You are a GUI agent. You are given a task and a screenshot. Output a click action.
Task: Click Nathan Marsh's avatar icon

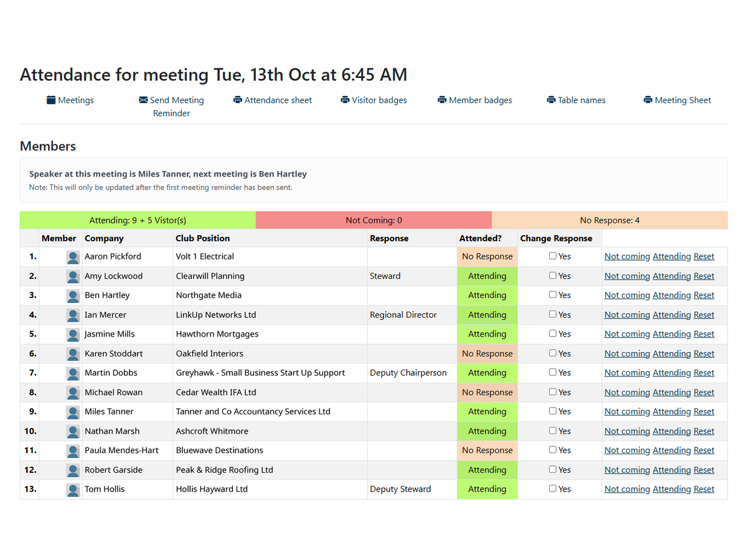tap(73, 431)
